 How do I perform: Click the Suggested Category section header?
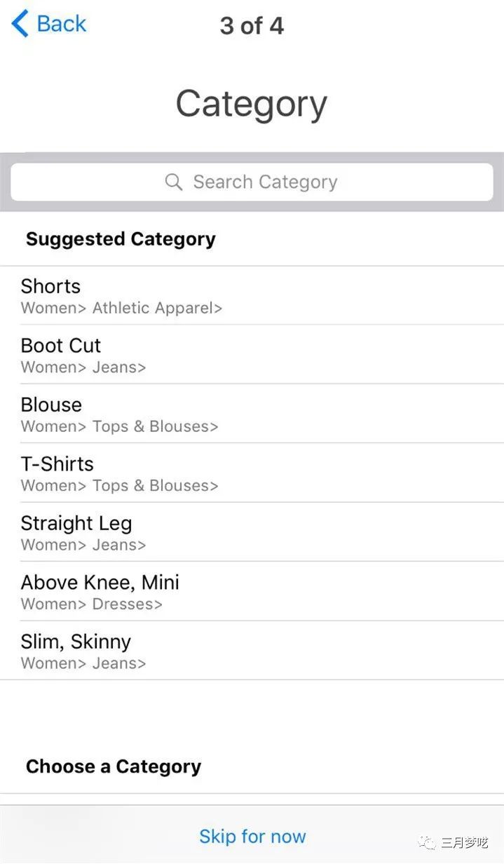click(121, 239)
